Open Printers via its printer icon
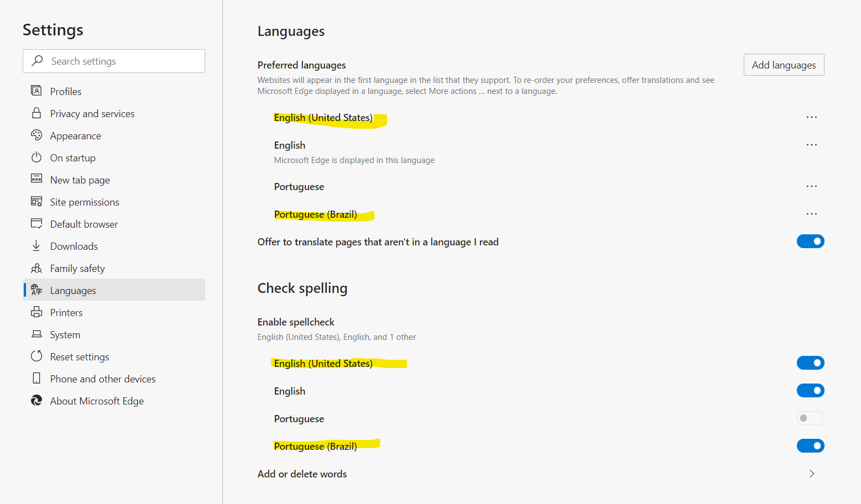Image resolution: width=861 pixels, height=504 pixels. click(36, 312)
